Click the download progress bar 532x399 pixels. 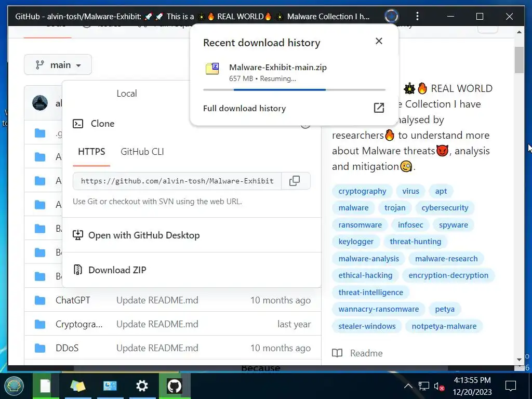294,89
